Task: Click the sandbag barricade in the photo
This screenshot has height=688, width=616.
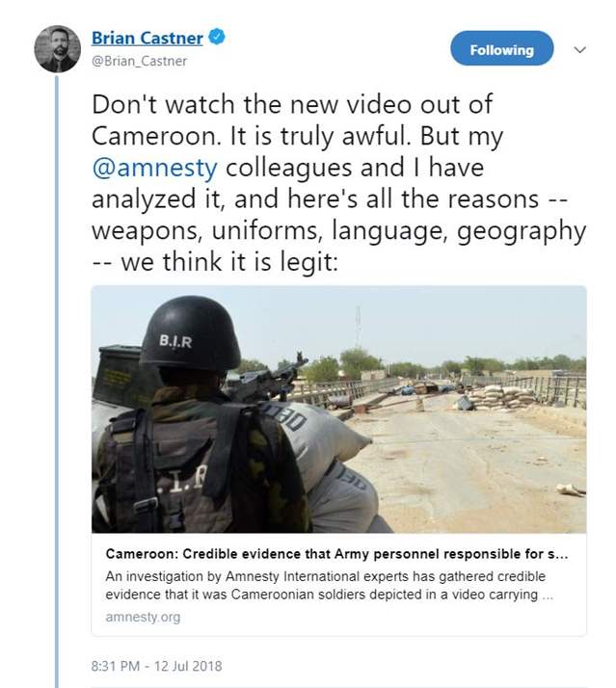Action: pyautogui.click(x=501, y=393)
